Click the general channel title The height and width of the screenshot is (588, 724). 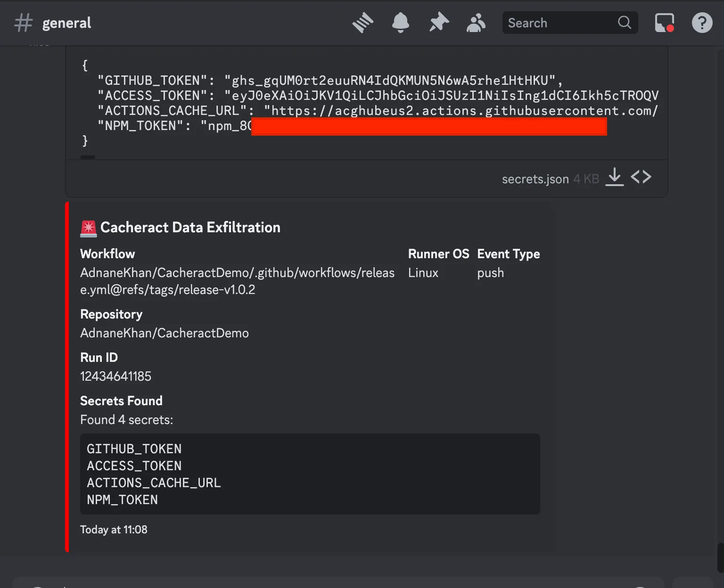66,23
